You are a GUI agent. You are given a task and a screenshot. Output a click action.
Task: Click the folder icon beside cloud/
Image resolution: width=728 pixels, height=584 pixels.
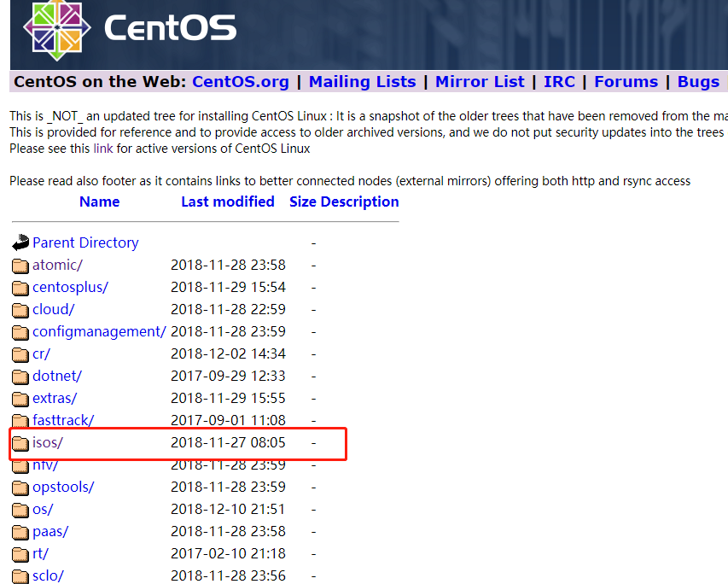pyautogui.click(x=20, y=310)
